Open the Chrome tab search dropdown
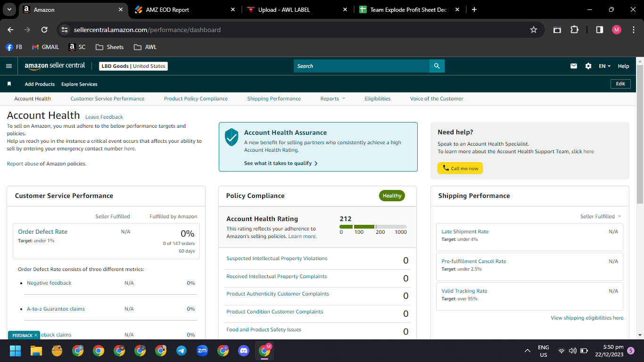Viewport: 644px width, 362px height. click(9, 9)
